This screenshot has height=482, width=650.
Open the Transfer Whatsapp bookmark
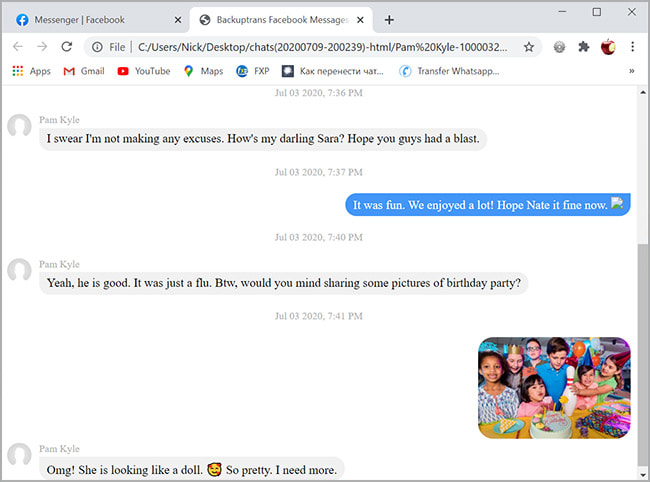tap(448, 71)
